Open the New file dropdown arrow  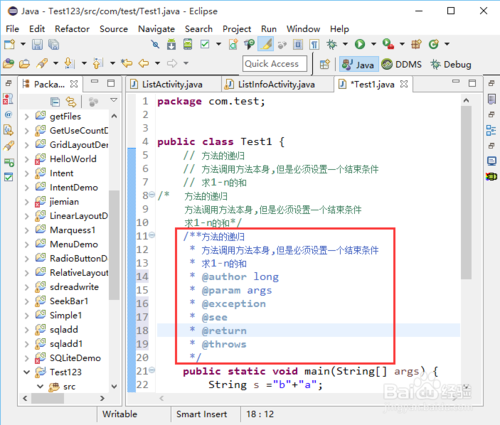[x=23, y=44]
